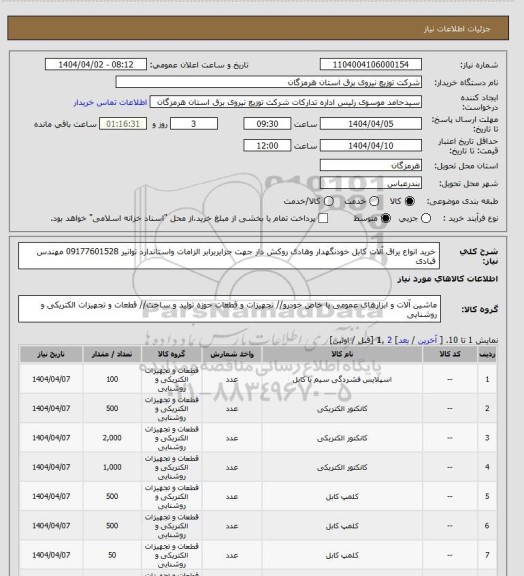Click کانکتور الکتریکی in row 3

[342, 438]
